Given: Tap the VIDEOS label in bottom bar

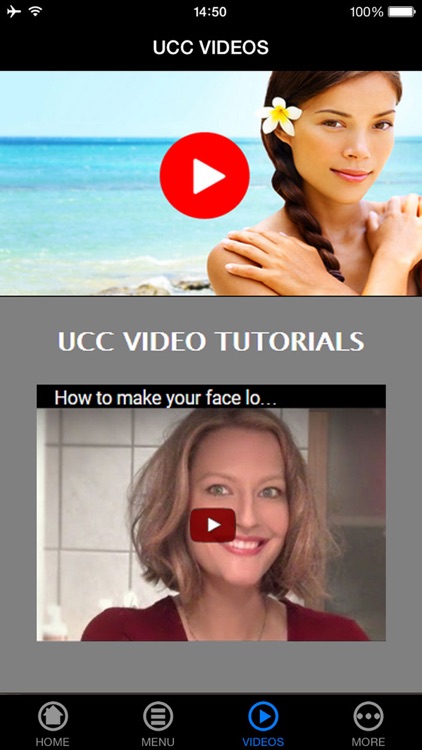Looking at the screenshot, I should point(263,742).
